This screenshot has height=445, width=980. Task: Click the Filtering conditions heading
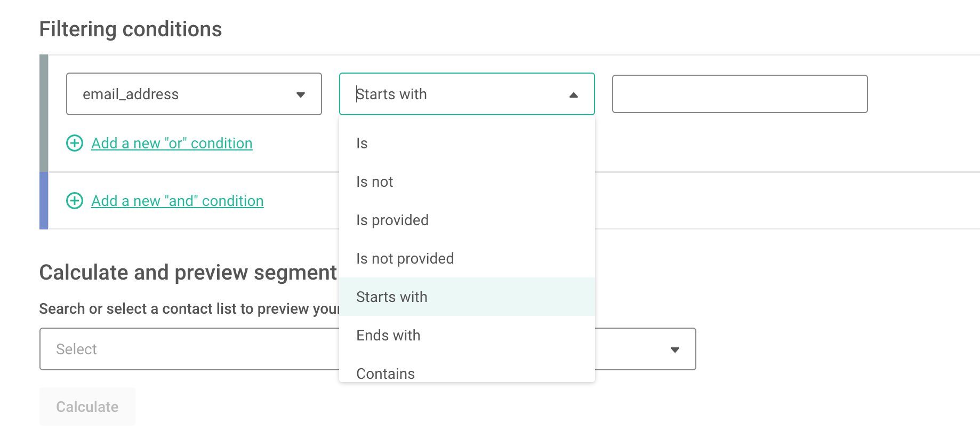click(131, 29)
